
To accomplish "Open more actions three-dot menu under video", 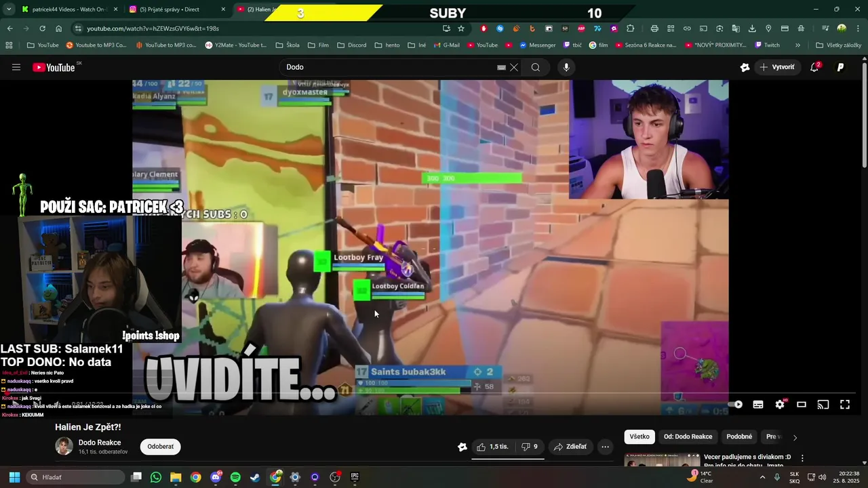I will (x=606, y=447).
